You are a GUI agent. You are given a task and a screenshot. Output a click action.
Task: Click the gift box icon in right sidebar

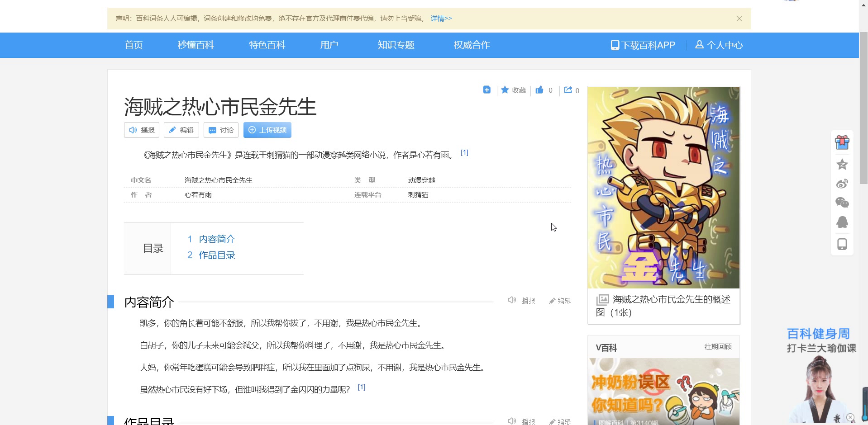coord(842,142)
